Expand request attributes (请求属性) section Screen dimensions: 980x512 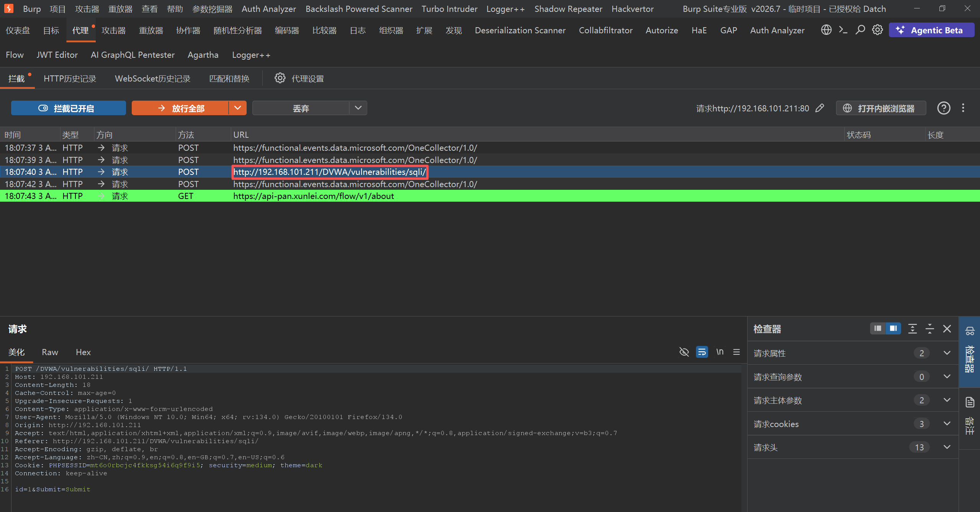click(853, 353)
